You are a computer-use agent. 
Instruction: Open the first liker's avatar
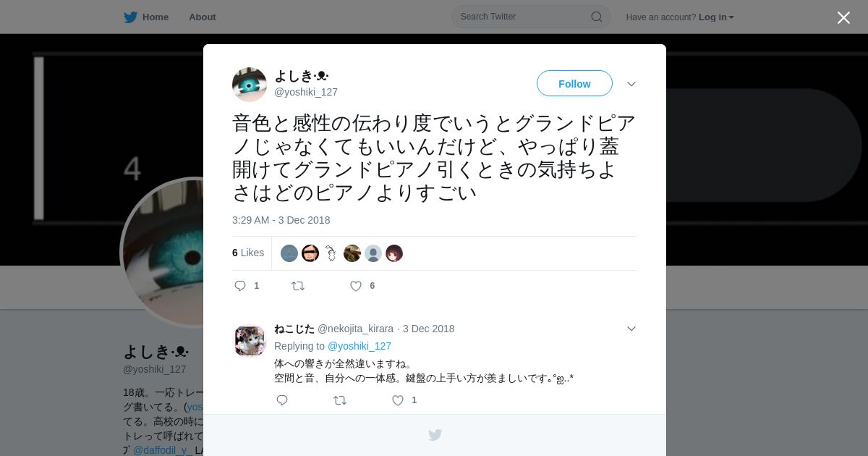coord(289,253)
